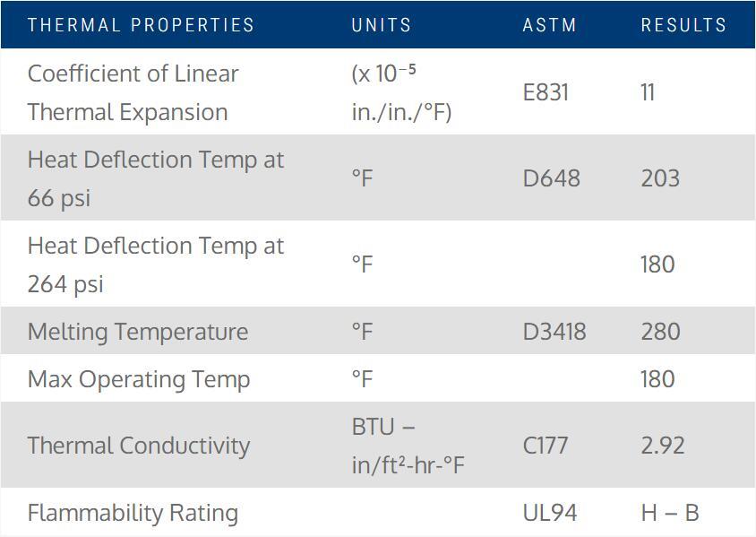Select the Max Operating Temp label
Image resolution: width=756 pixels, height=537 pixels.
tap(139, 379)
